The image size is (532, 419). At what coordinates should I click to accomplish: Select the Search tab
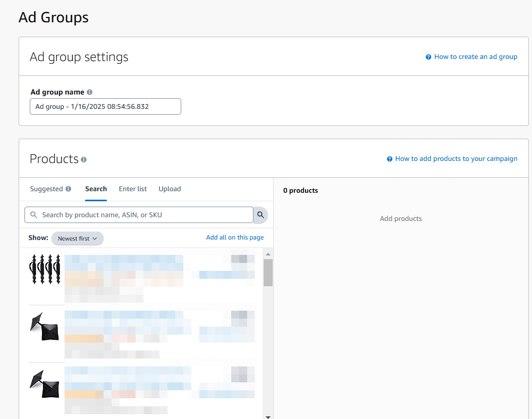pyautogui.click(x=96, y=189)
